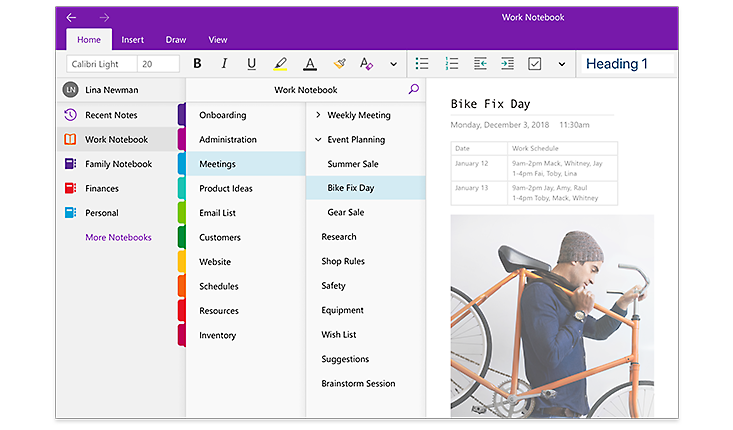
Task: Click the format painter brush icon
Action: 339,64
